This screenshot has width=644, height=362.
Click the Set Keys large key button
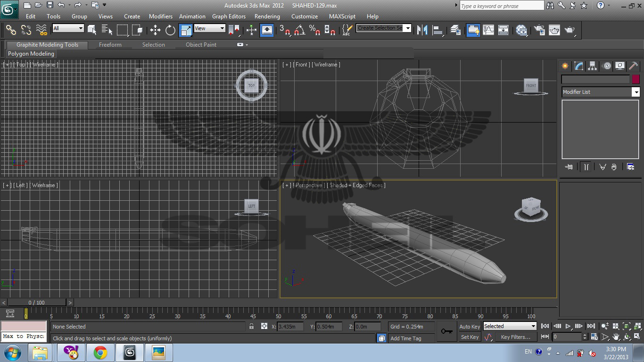point(446,331)
